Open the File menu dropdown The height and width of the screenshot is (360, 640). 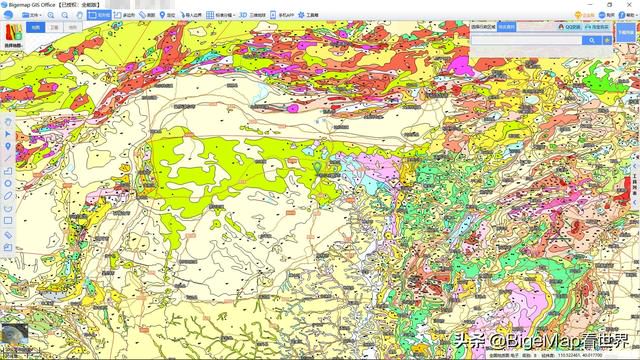pyautogui.click(x=32, y=15)
